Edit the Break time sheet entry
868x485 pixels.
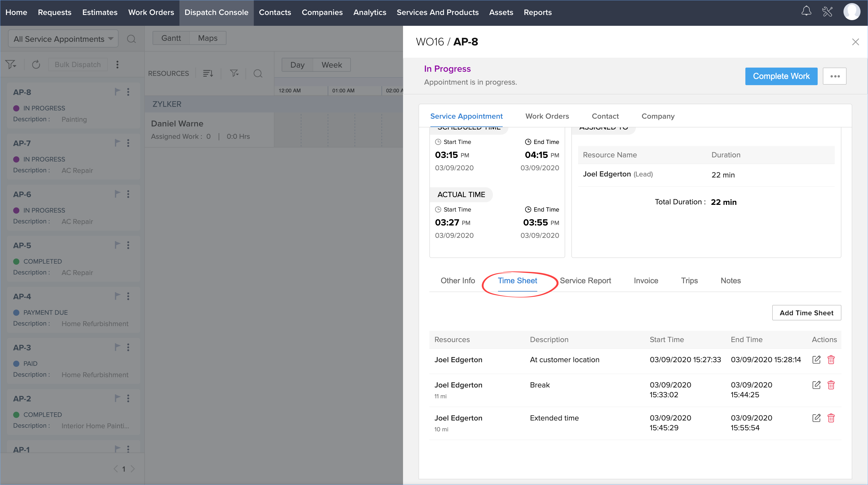coord(816,385)
